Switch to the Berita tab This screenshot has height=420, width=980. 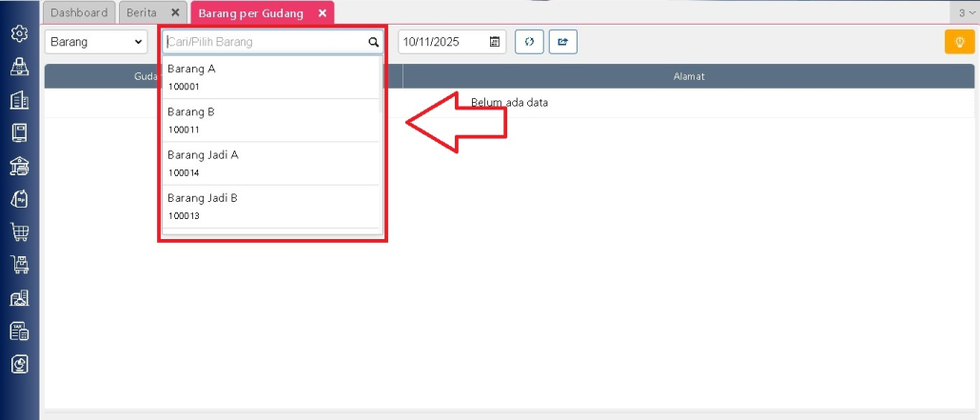pyautogui.click(x=142, y=12)
